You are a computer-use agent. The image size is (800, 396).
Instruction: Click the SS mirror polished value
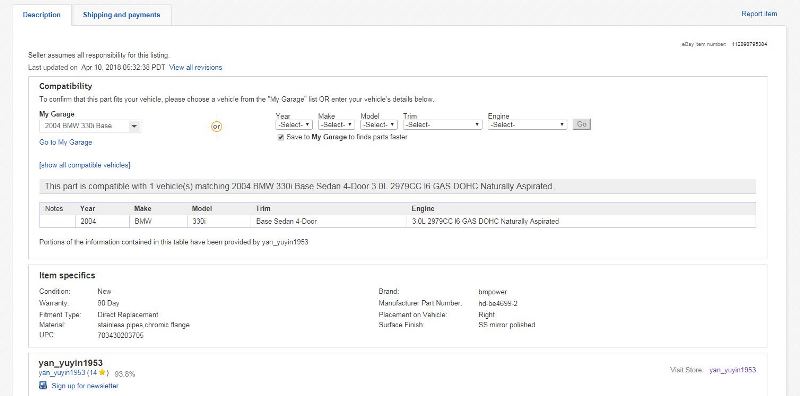coord(507,325)
